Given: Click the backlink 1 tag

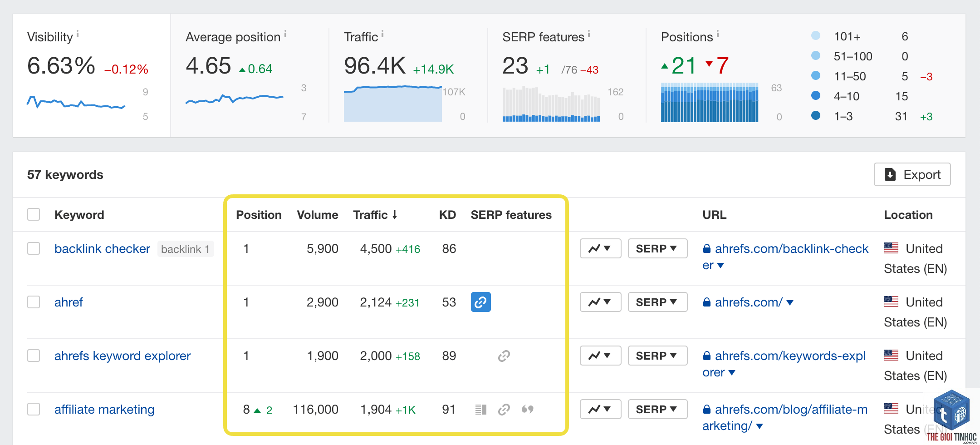Looking at the screenshot, I should 186,249.
